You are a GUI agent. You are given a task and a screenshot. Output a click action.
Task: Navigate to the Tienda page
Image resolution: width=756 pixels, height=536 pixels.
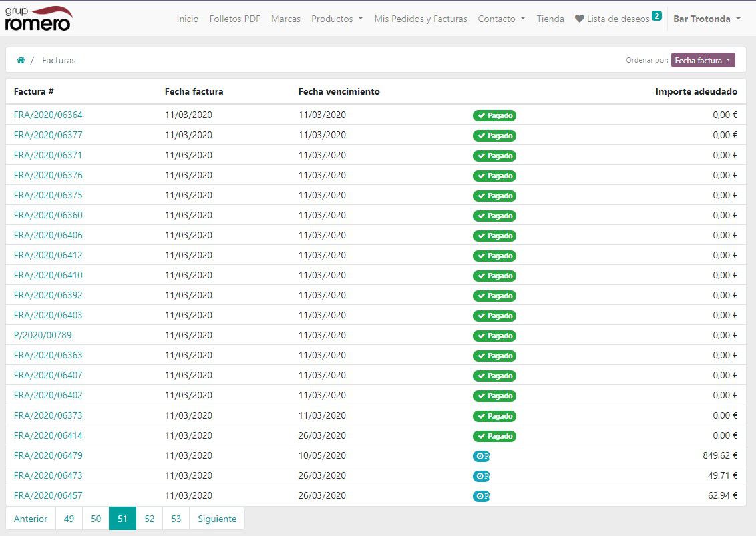click(x=550, y=19)
